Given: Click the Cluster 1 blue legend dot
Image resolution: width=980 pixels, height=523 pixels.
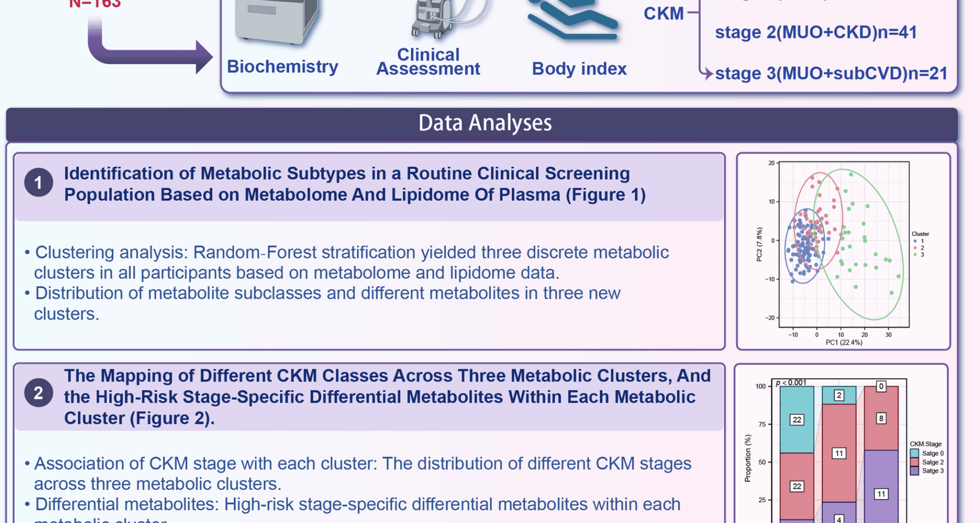Looking at the screenshot, I should tap(915, 241).
